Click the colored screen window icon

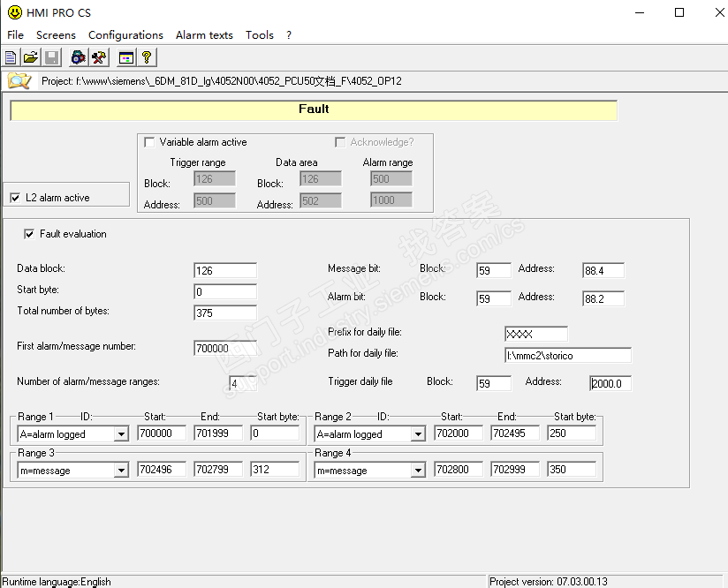coord(125,57)
